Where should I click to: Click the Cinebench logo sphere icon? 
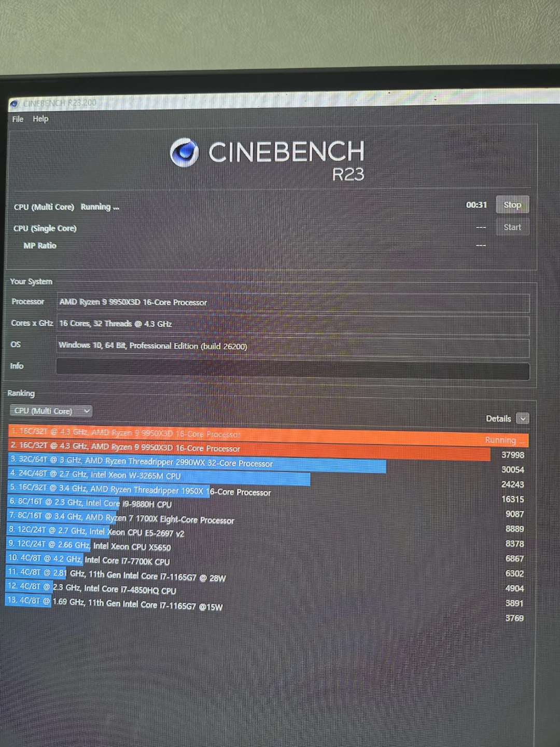point(184,153)
